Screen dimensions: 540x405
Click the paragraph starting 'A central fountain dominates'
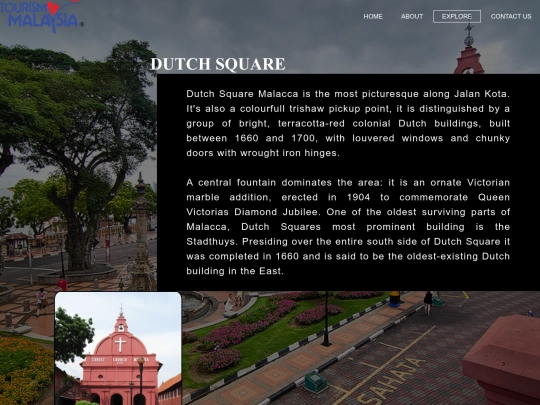(348, 227)
